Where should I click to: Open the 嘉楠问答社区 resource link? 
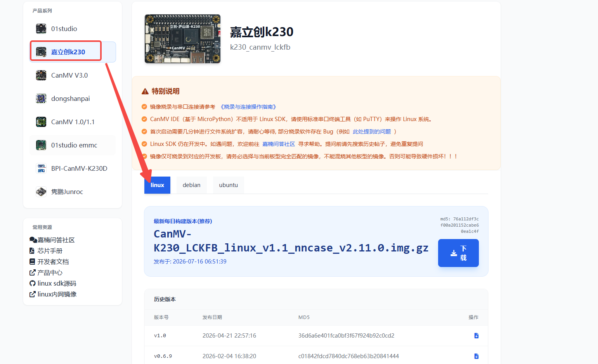[52, 240]
